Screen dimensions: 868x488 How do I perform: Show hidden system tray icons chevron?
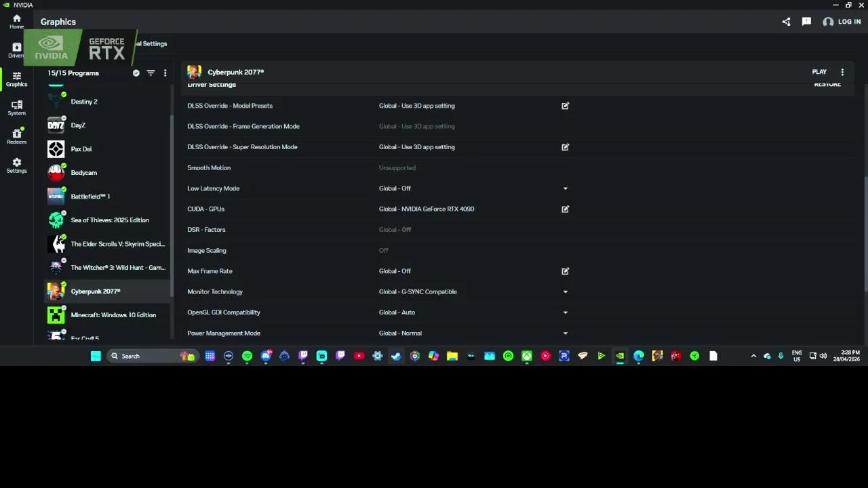753,356
